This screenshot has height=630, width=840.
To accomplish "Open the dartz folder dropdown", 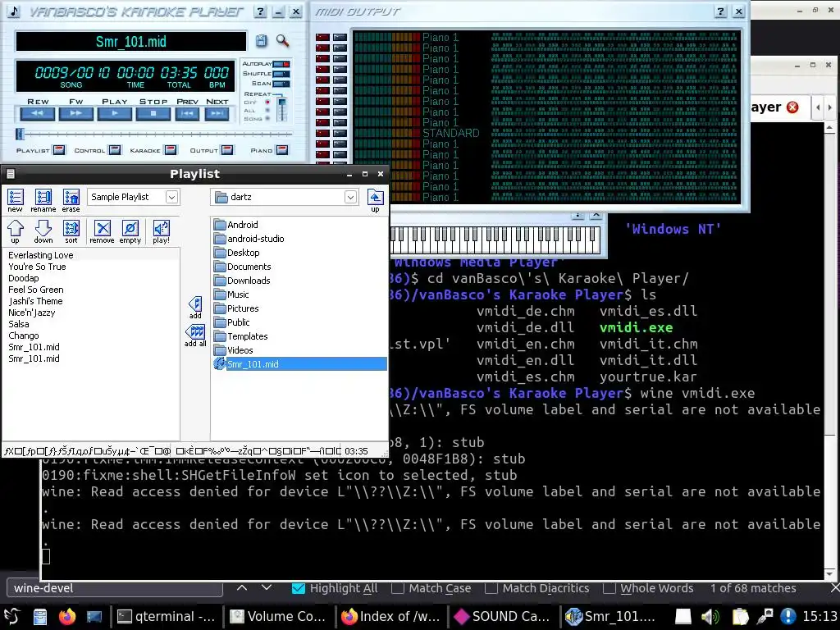I will coord(350,197).
